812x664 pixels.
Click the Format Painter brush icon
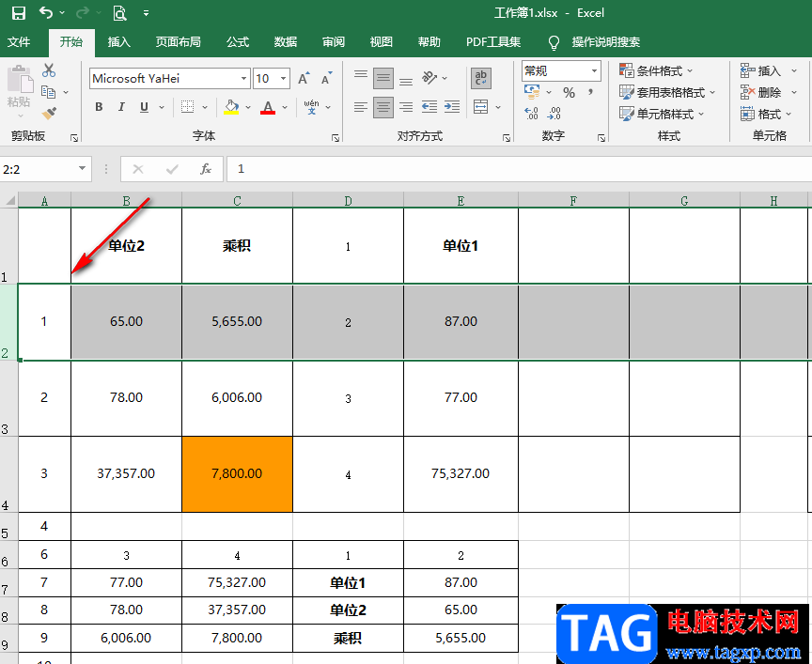click(50, 113)
